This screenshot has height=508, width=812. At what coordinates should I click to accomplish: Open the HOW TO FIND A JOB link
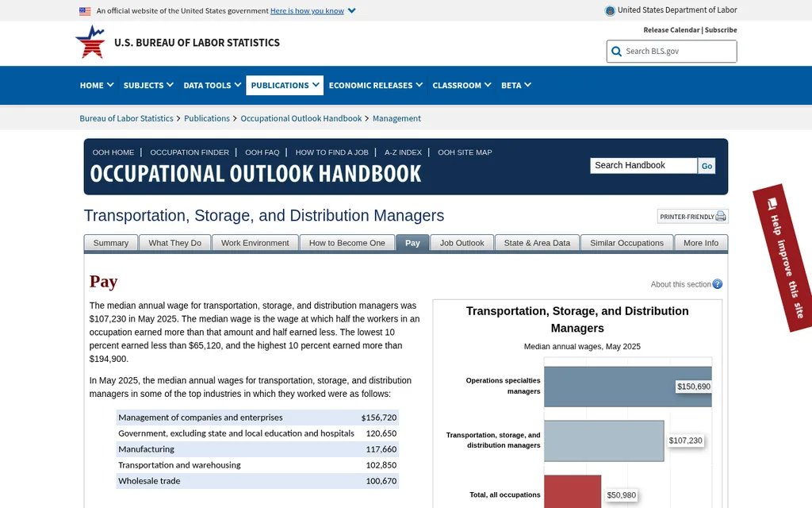332,152
